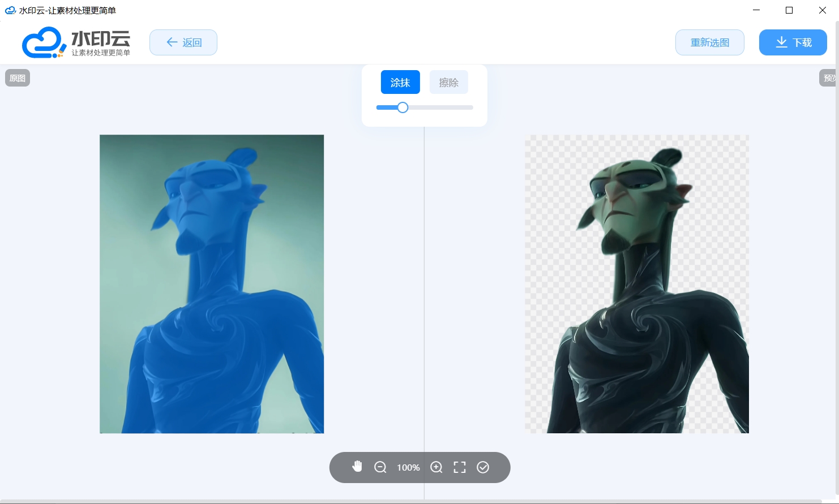Image resolution: width=839 pixels, height=504 pixels.
Task: Close the 水印云 window
Action: point(823,10)
